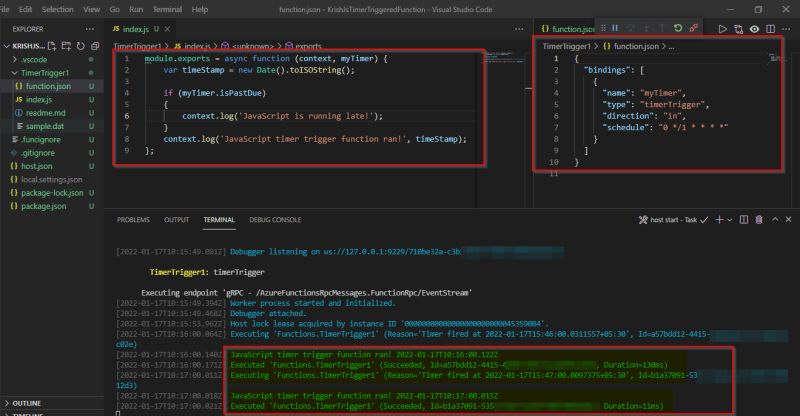Split the function.json editor right

770,29
